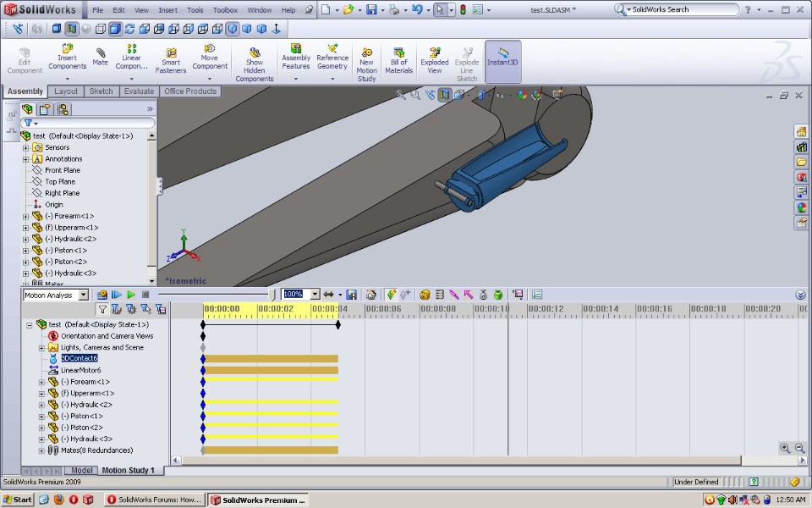Click the Contact tool icon
Image resolution: width=812 pixels, height=508 pixels.
[483, 295]
